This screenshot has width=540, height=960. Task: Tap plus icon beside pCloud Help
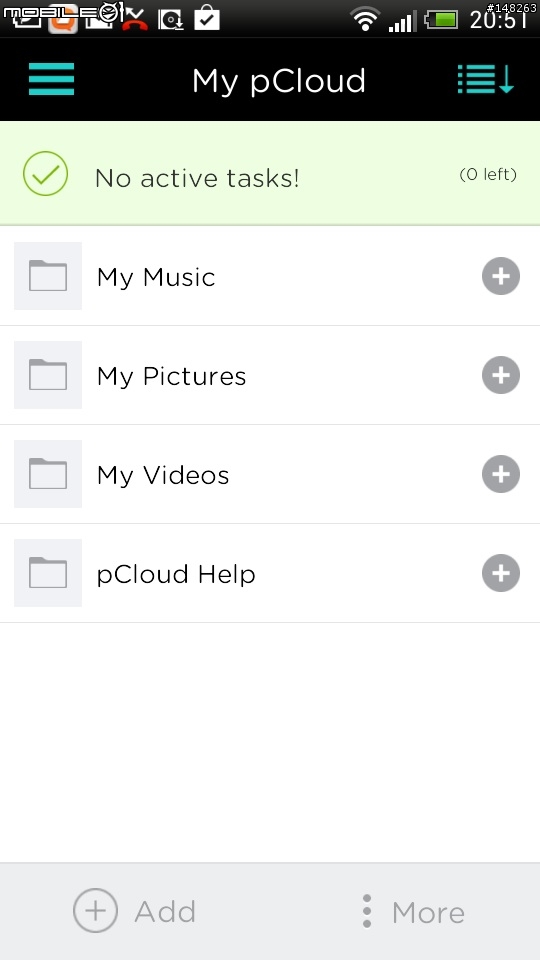pyautogui.click(x=501, y=573)
